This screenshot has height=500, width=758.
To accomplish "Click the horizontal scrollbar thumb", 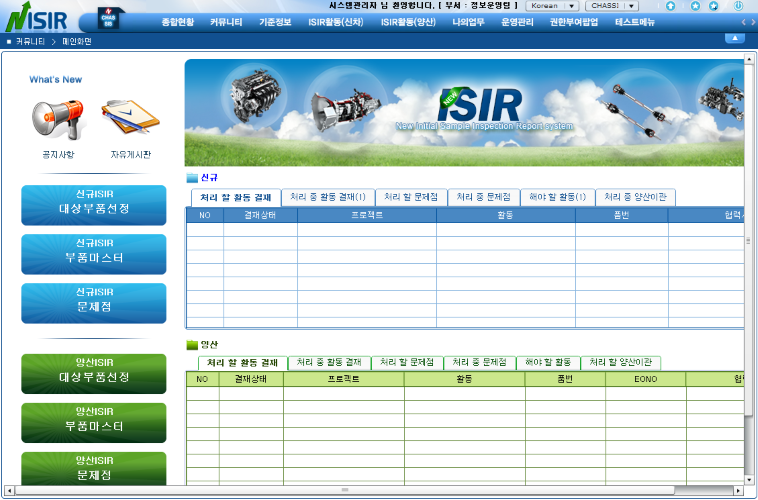I will [345, 490].
